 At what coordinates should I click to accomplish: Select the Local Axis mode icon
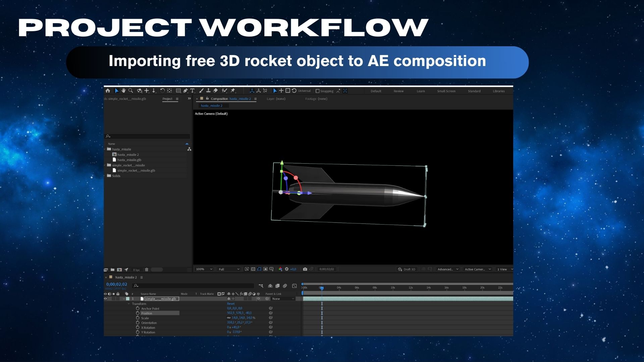(252, 91)
